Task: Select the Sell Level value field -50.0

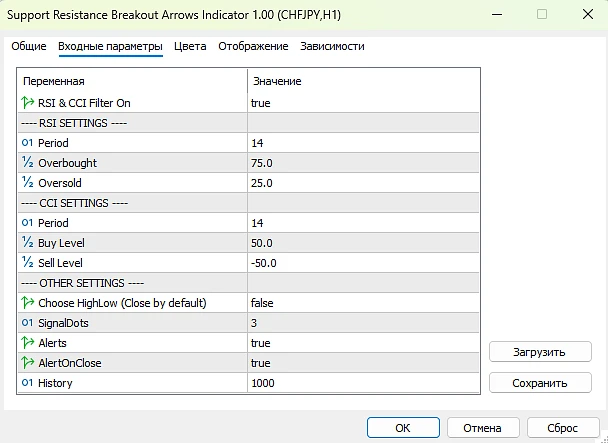Action: click(x=362, y=263)
